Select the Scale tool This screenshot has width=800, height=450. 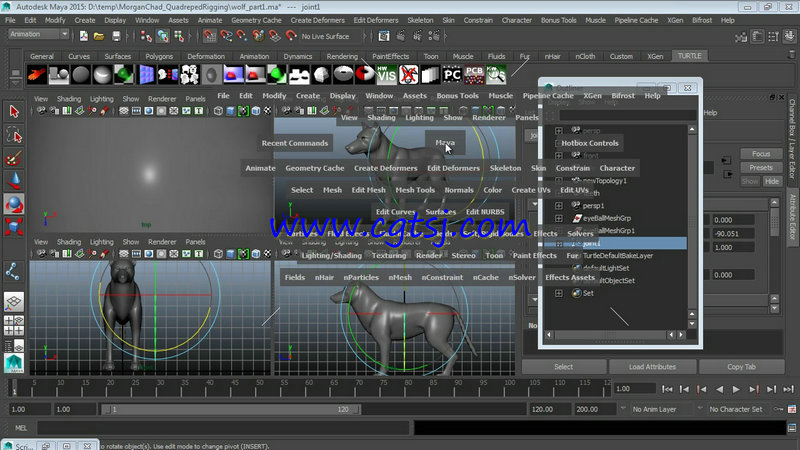(14, 227)
